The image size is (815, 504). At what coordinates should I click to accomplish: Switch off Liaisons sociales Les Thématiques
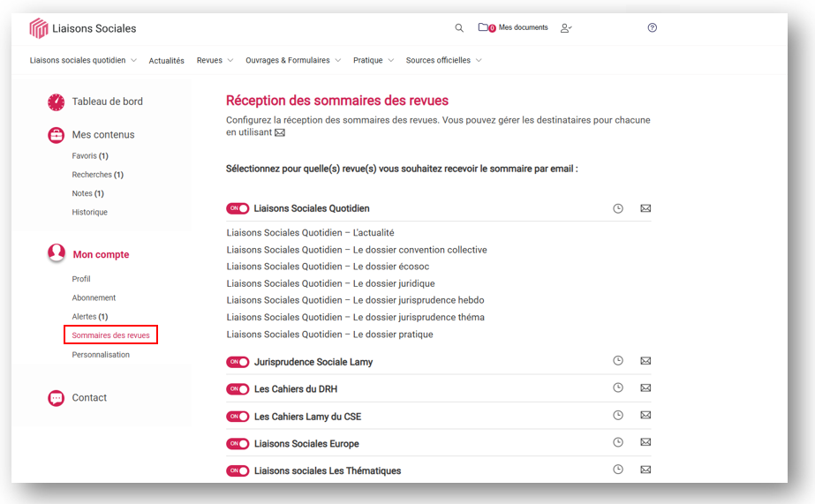(x=238, y=470)
